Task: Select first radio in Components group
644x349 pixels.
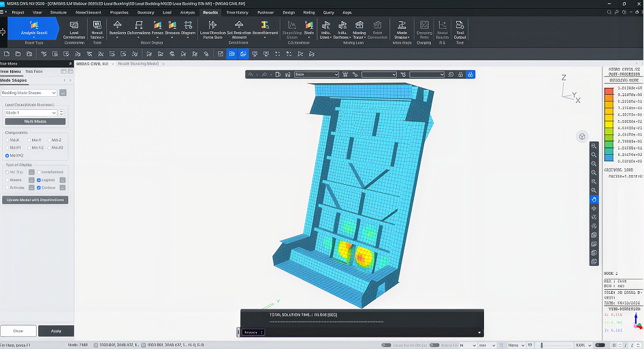Action: 7,140
